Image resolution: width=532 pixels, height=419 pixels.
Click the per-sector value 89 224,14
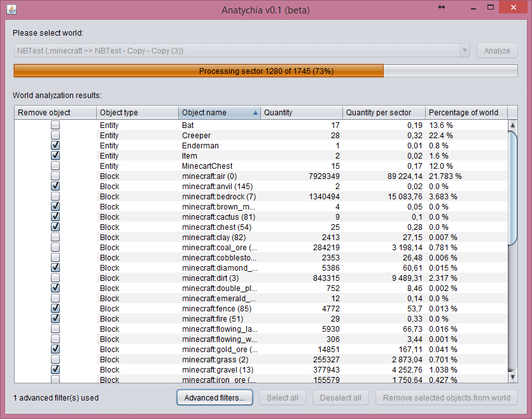click(405, 176)
